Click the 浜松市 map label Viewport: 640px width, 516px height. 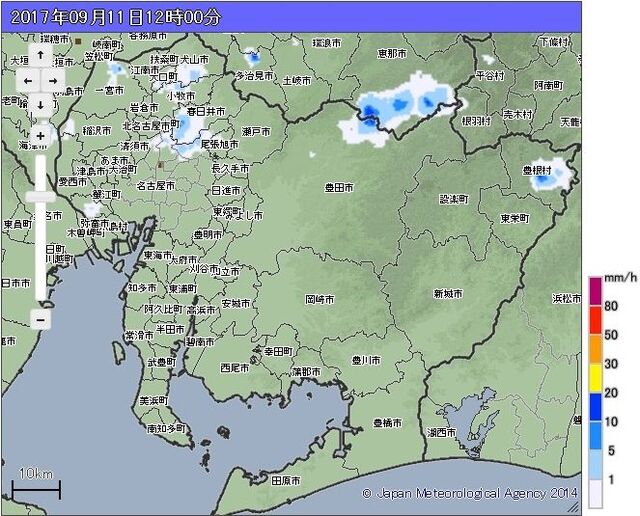[x=567, y=299]
